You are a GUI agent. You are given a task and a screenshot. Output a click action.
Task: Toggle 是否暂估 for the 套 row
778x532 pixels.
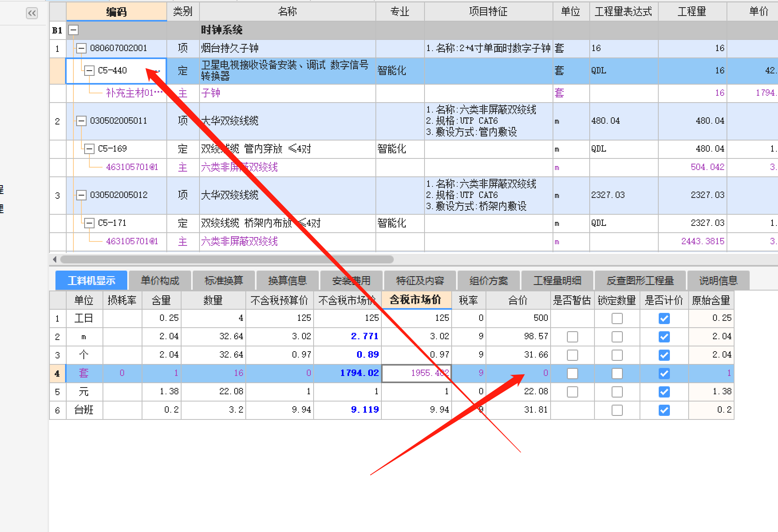573,374
